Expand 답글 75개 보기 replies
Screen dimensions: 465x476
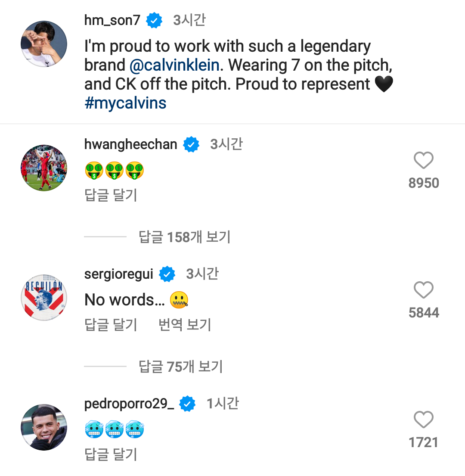point(181,367)
